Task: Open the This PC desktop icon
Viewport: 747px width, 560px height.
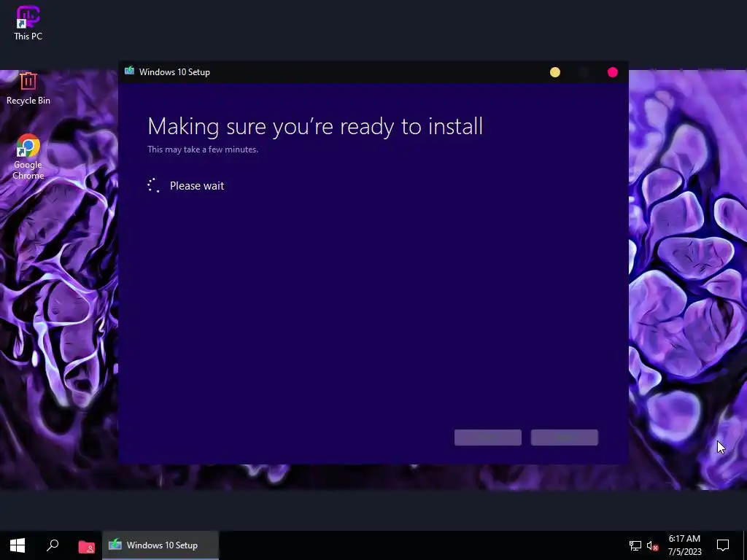Action: [28, 23]
